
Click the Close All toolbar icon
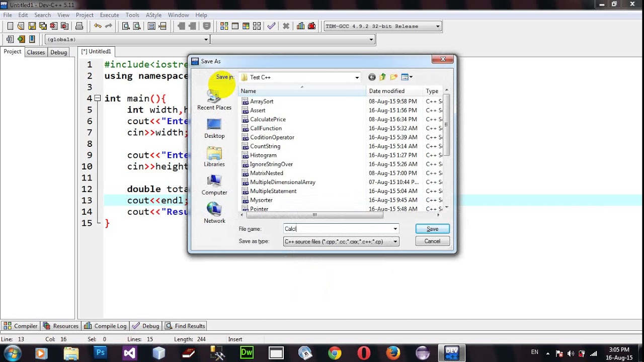[x=64, y=26]
